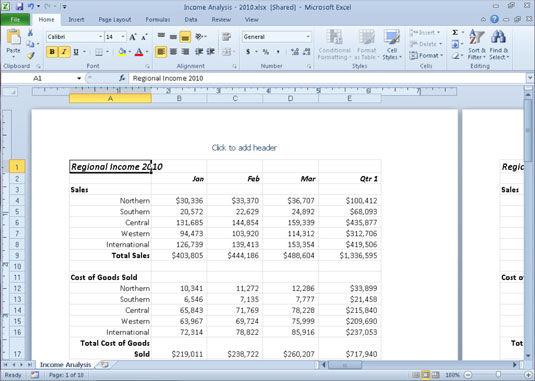Click the Wrap Text icon
Image resolution: width=535 pixels, height=381 pixels.
pyautogui.click(x=226, y=37)
